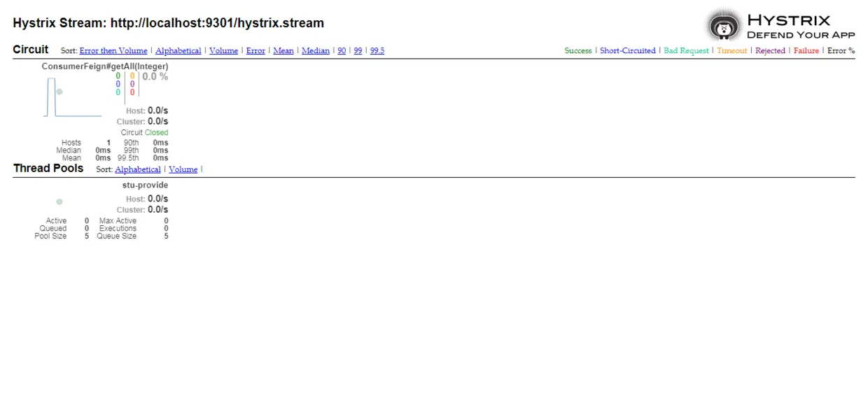Click the Circuit section heading
The width and height of the screenshot is (868, 403).
coord(31,50)
